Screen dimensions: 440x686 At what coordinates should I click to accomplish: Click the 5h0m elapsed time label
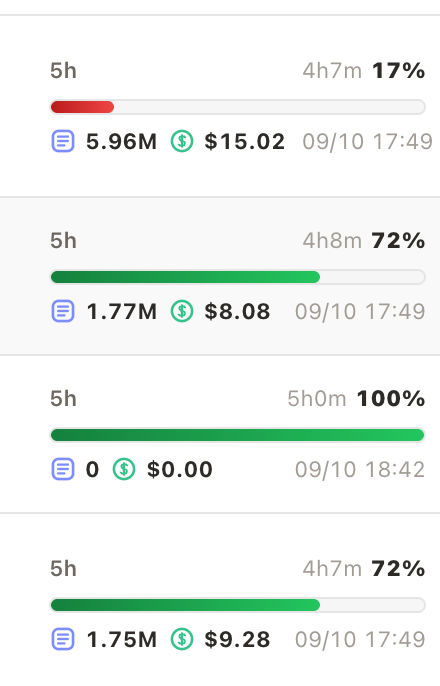click(x=317, y=399)
